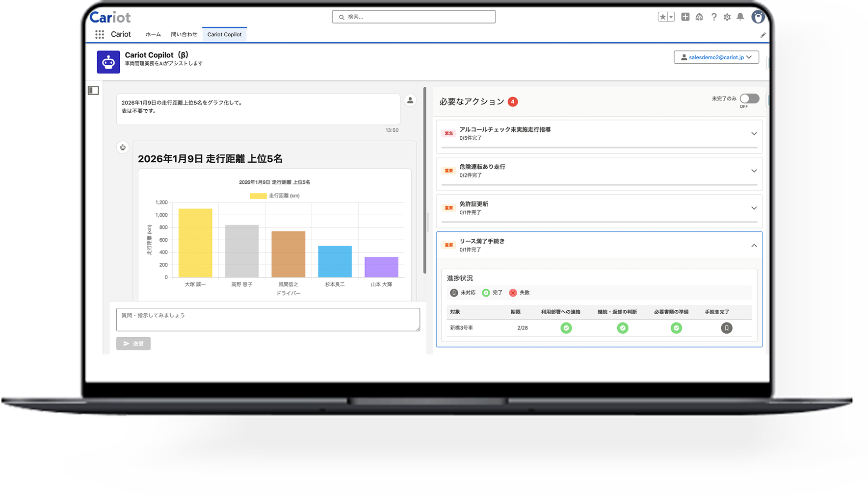This screenshot has height=500, width=868.
Task: Click the 手続き完了 status marker for 新橋3号車
Action: tap(727, 328)
